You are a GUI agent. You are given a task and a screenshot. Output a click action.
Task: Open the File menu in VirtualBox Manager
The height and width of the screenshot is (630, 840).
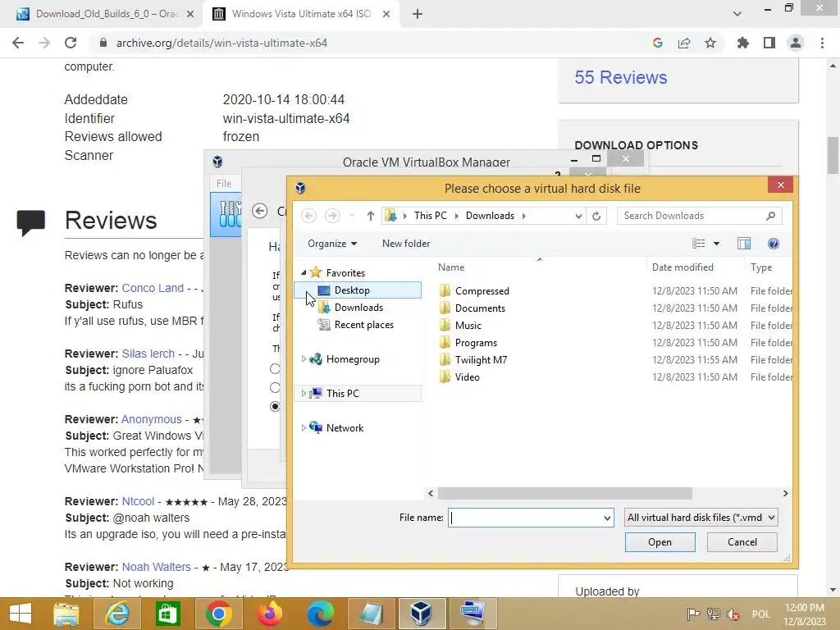(224, 183)
